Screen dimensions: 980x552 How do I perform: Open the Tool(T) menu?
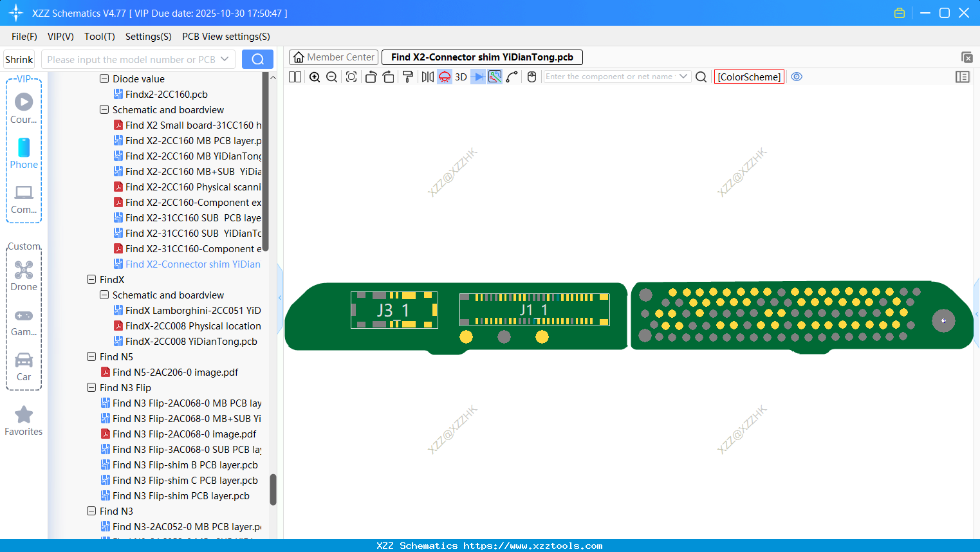(x=100, y=37)
